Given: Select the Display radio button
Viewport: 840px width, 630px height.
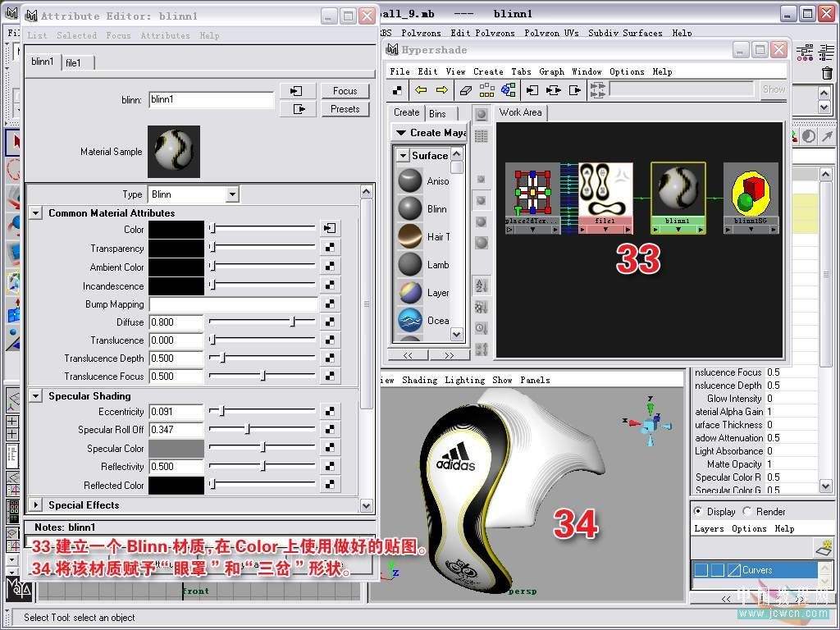Looking at the screenshot, I should [698, 511].
